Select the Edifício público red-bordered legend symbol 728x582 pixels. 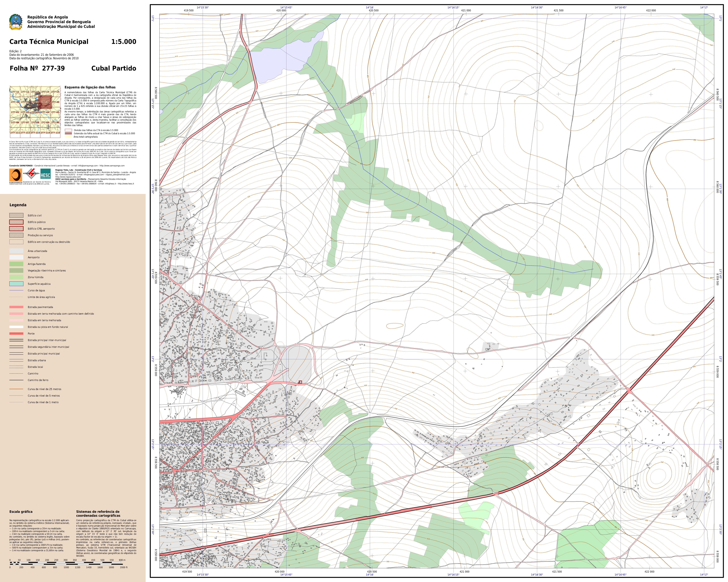(x=16, y=222)
